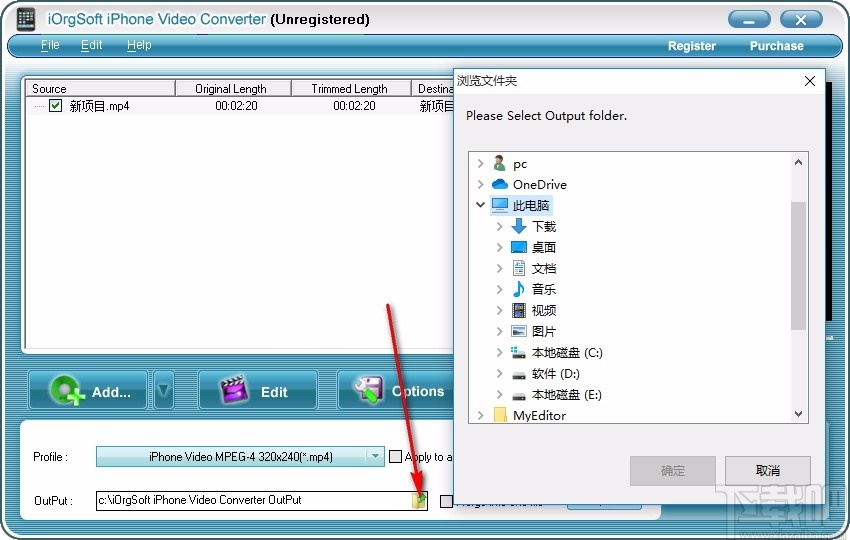Select the 文档 document icon
This screenshot has height=540, width=850.
click(x=519, y=268)
